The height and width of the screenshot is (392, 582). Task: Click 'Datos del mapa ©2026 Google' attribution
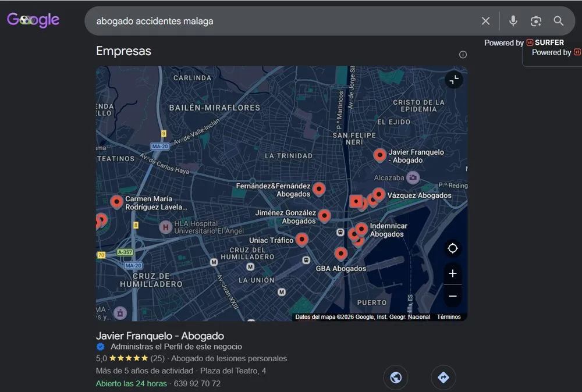pos(363,317)
